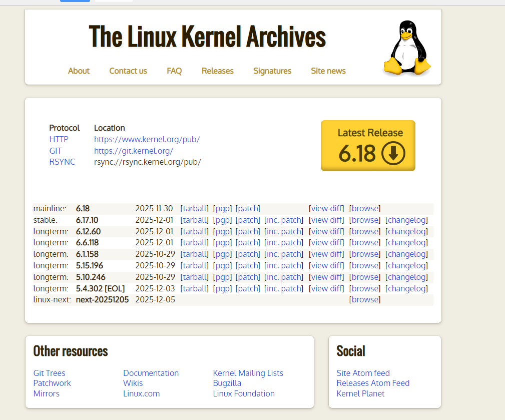Open pgp link for stable 6.17.10

click(x=222, y=220)
